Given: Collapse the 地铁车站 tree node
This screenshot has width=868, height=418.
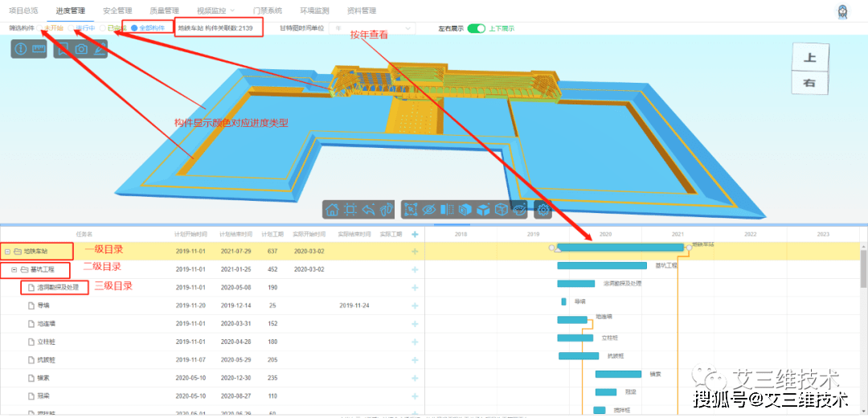Looking at the screenshot, I should (x=7, y=251).
